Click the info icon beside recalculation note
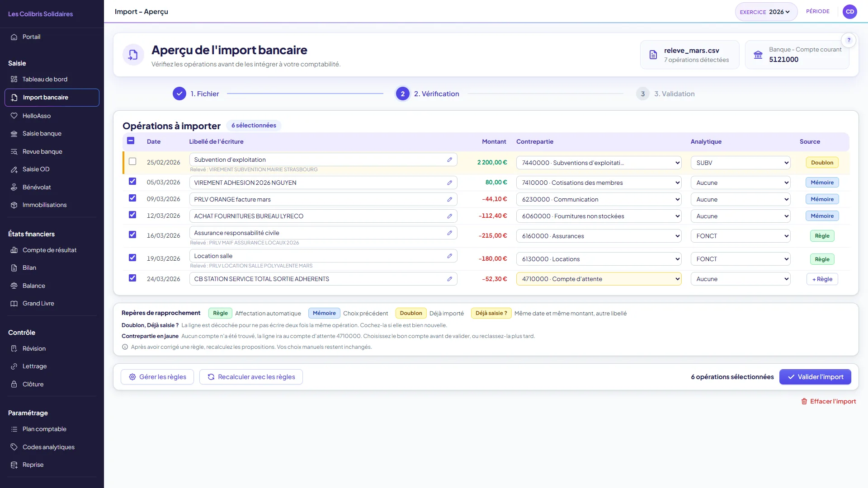 [125, 347]
